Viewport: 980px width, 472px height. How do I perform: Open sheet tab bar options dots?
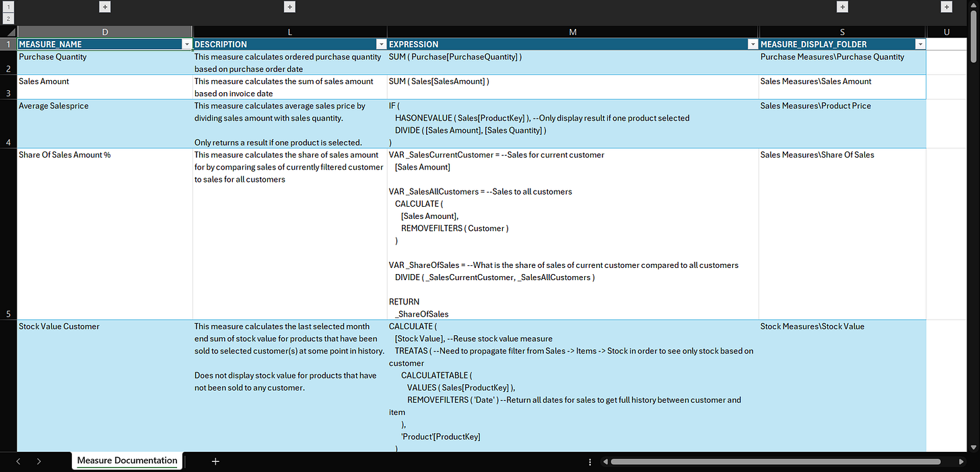pos(590,462)
